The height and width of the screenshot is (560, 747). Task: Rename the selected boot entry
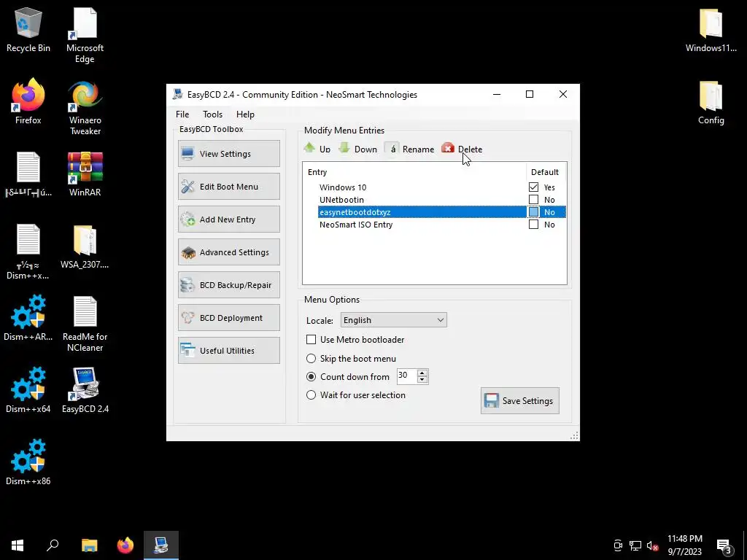coord(410,149)
